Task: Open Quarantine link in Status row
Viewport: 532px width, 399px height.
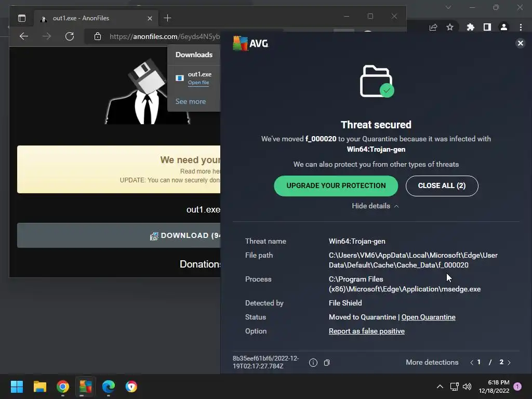Action: pos(428,317)
